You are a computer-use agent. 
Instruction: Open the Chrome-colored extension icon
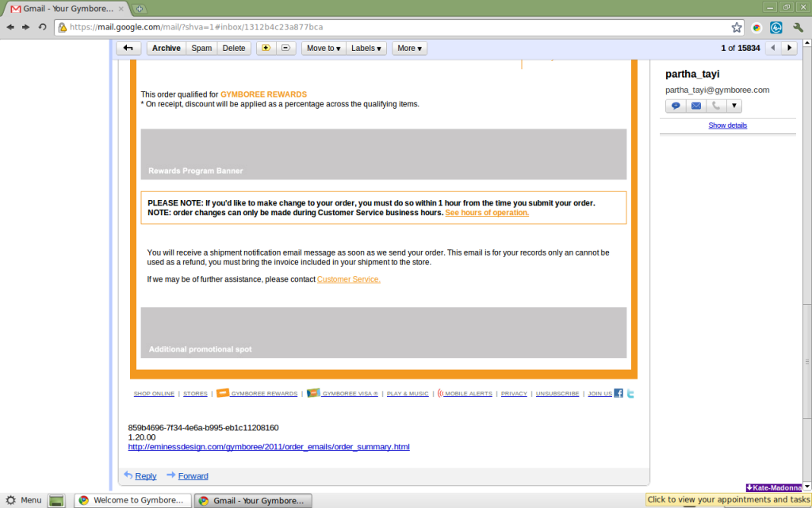756,28
